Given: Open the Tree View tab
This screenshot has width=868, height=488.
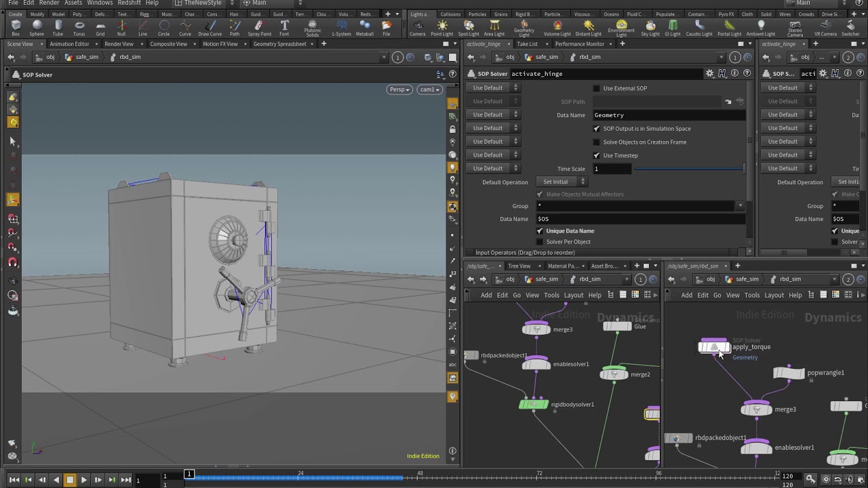Looking at the screenshot, I should pyautogui.click(x=519, y=266).
